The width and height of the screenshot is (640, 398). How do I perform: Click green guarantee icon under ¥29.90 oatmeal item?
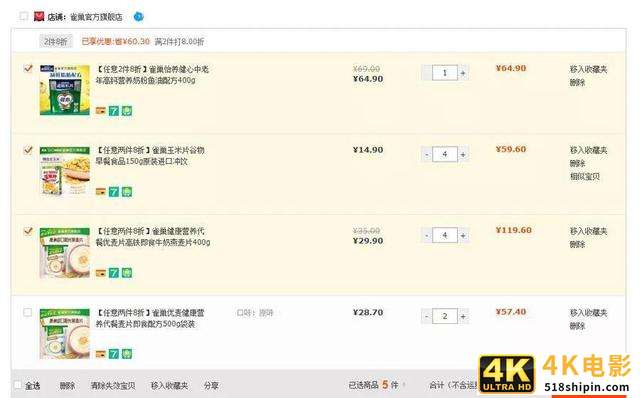tap(127, 273)
